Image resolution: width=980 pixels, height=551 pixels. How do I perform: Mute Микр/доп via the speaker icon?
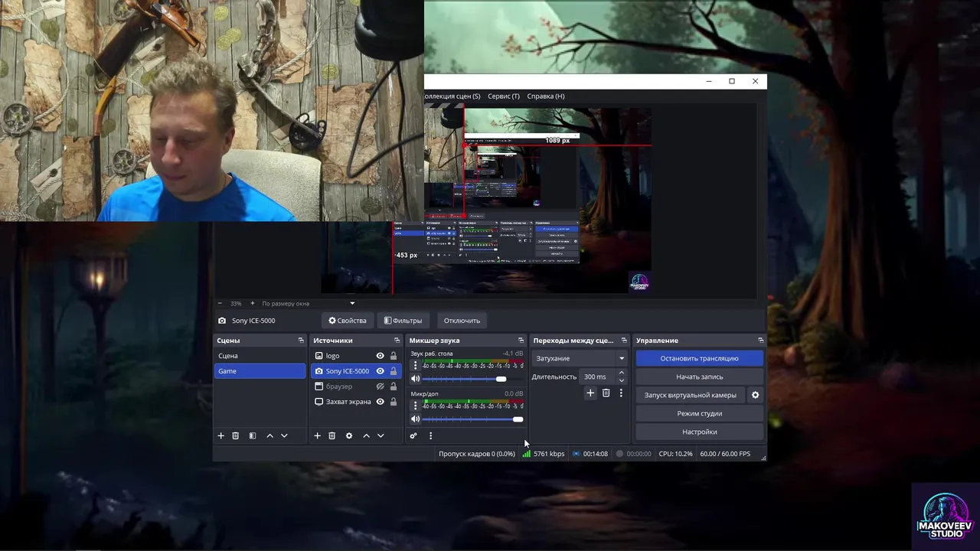pyautogui.click(x=416, y=419)
